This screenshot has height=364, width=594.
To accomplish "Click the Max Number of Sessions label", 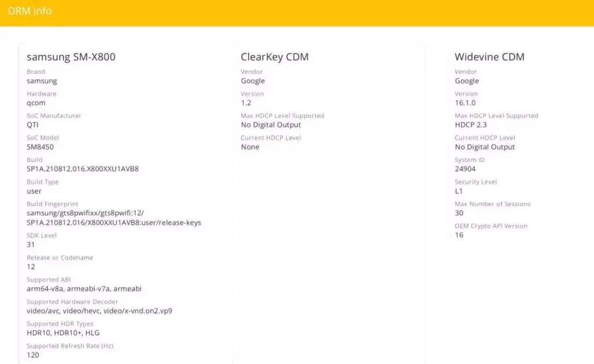I will click(492, 204).
